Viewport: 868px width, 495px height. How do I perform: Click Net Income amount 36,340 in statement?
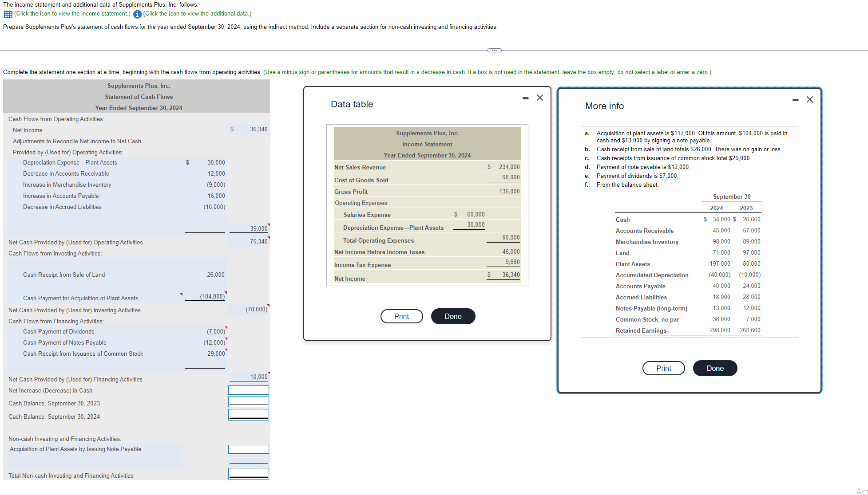(258, 130)
